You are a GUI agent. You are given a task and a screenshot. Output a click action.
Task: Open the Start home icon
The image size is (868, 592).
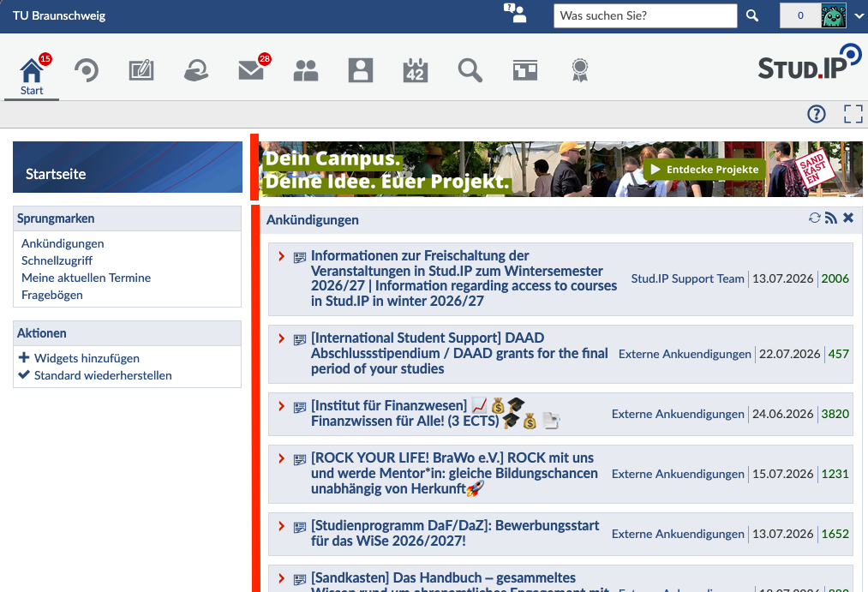(x=32, y=71)
